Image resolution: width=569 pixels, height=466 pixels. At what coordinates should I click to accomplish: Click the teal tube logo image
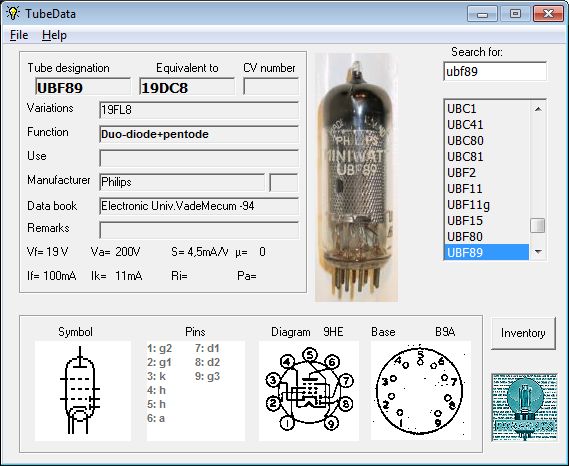[524, 407]
